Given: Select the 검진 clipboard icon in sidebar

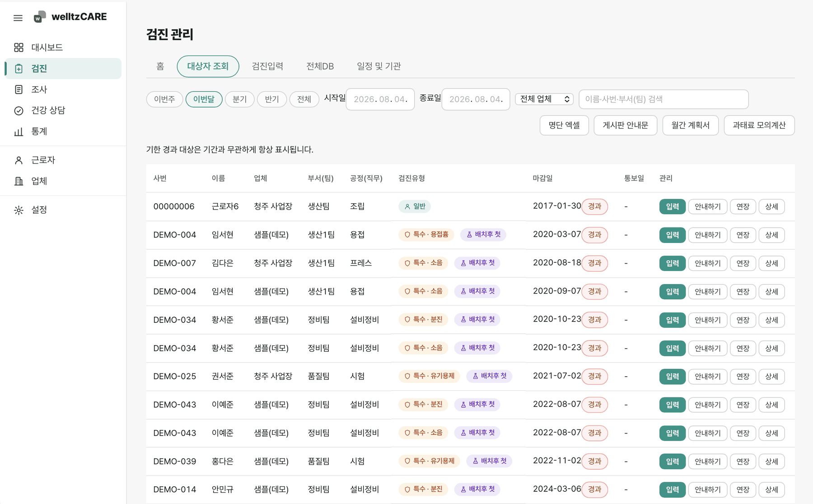Looking at the screenshot, I should point(19,69).
